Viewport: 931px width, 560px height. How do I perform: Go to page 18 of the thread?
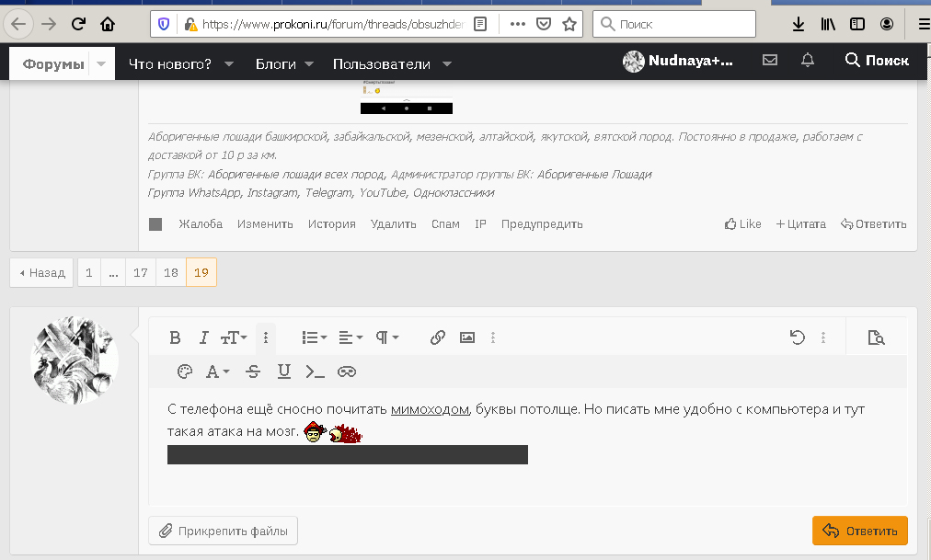point(170,272)
